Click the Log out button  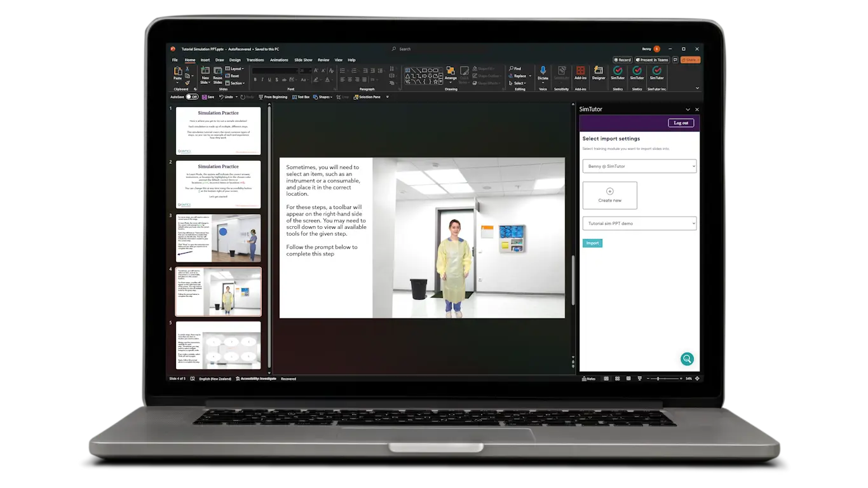point(681,122)
